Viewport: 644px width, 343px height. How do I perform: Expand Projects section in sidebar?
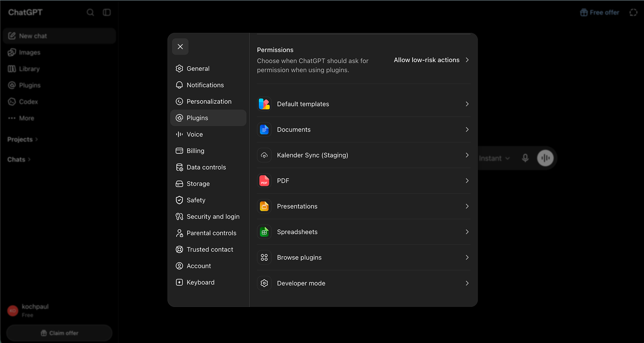(x=23, y=139)
